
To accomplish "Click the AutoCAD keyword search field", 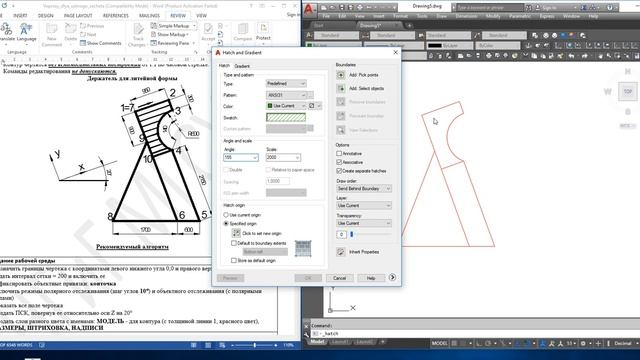I will click(489, 7).
